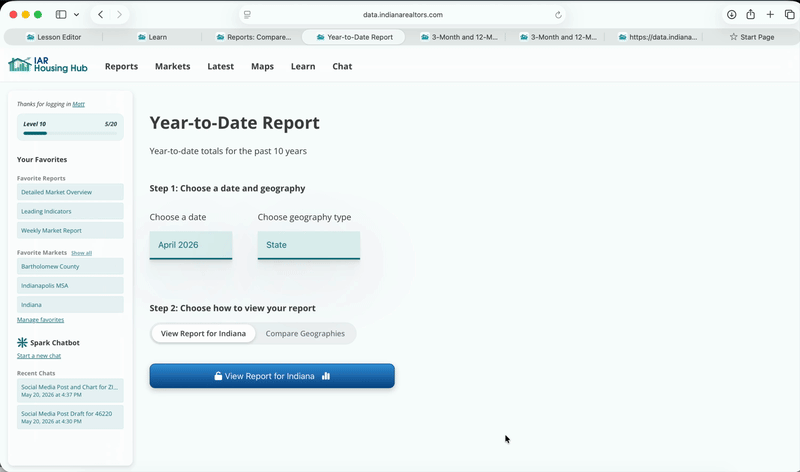
Task: Click the bar chart icon on View Report button
Action: tap(326, 376)
